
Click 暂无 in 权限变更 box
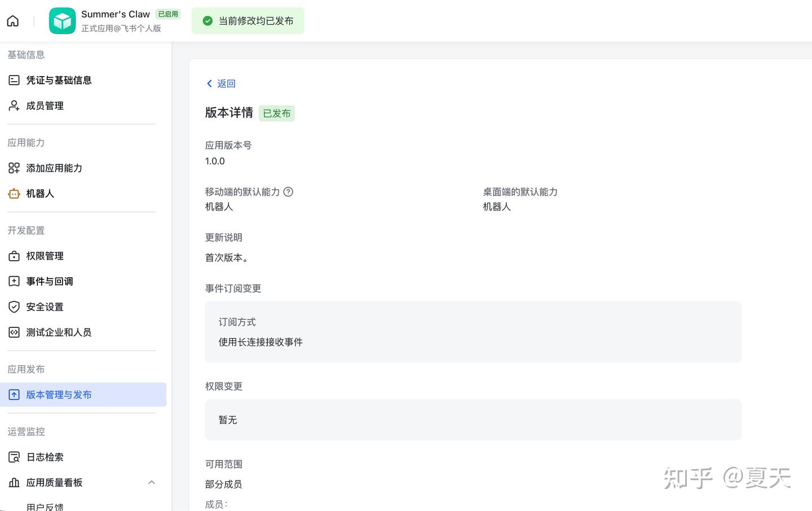pos(228,420)
